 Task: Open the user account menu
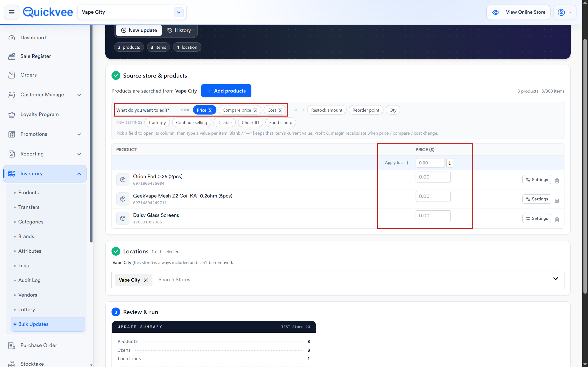pyautogui.click(x=565, y=12)
